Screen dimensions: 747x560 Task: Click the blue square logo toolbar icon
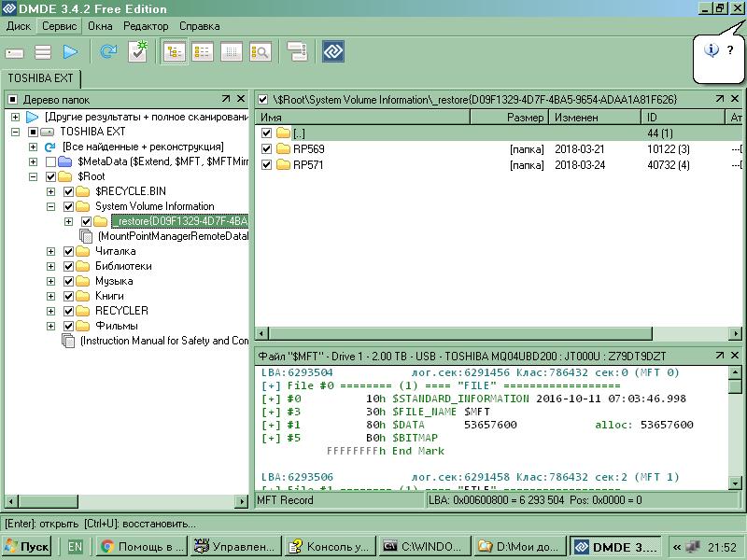[333, 52]
